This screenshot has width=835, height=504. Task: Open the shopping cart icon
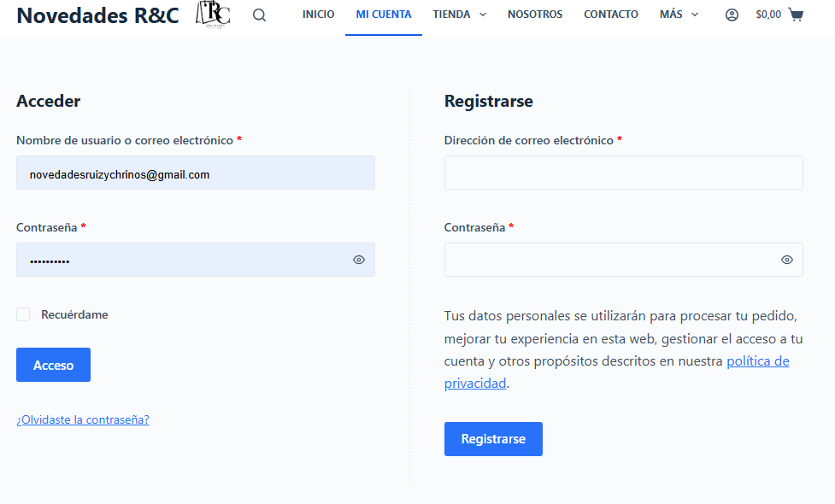pos(796,15)
